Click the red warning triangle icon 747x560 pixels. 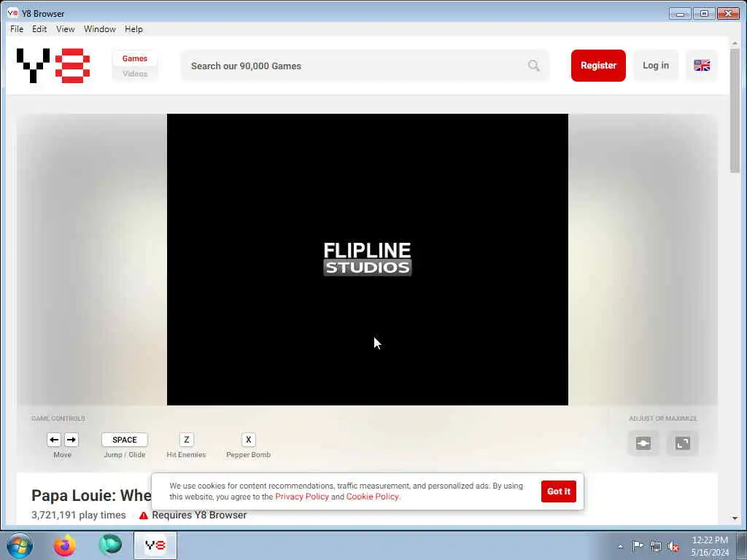(144, 516)
